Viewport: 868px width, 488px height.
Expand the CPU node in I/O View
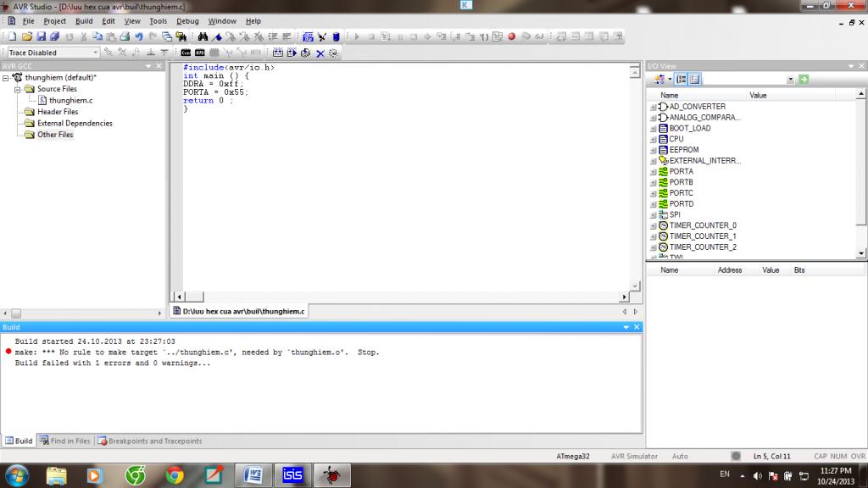pyautogui.click(x=653, y=140)
